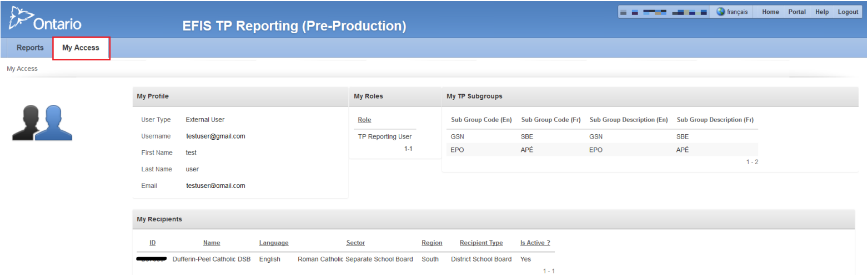Image resolution: width=868 pixels, height=275 pixels.
Task: Select the My Access tab
Action: tap(81, 48)
